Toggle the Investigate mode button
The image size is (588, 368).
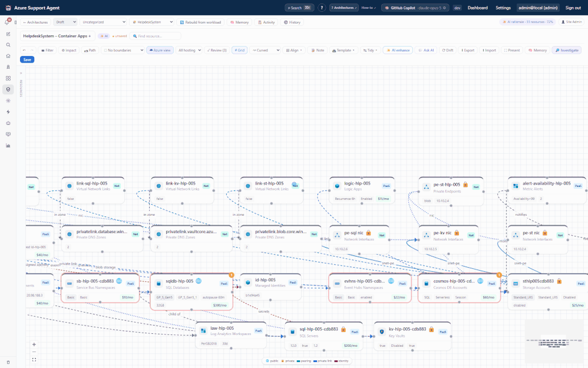pos(567,50)
